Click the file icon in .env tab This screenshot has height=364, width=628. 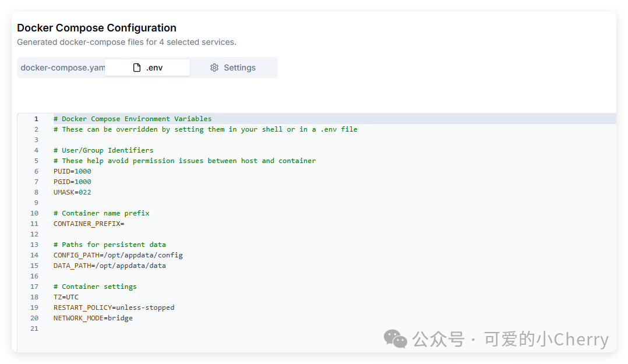(x=137, y=68)
